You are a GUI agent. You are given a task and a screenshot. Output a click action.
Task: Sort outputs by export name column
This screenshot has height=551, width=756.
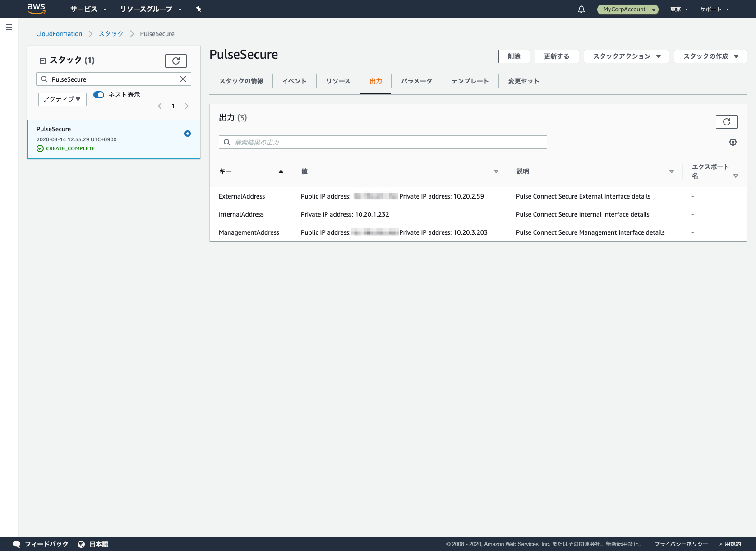coord(736,176)
